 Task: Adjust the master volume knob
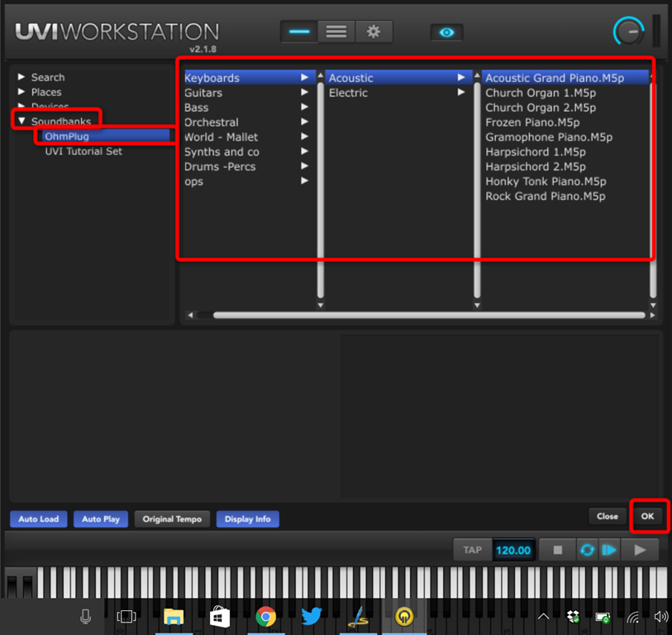628,31
